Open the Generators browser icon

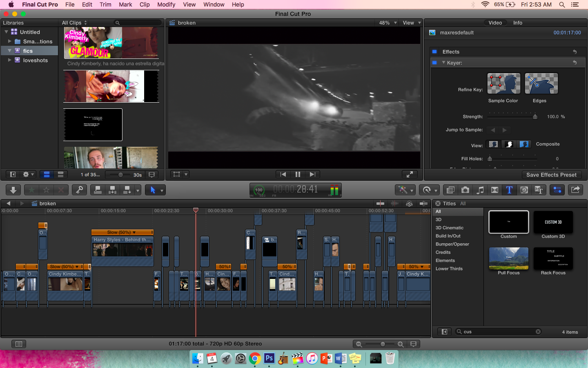524,190
